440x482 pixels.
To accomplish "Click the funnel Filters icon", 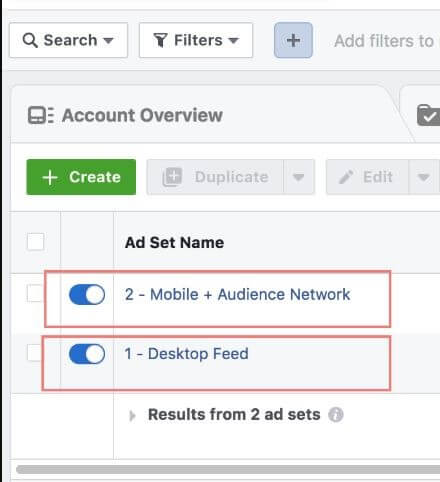I will [160, 40].
